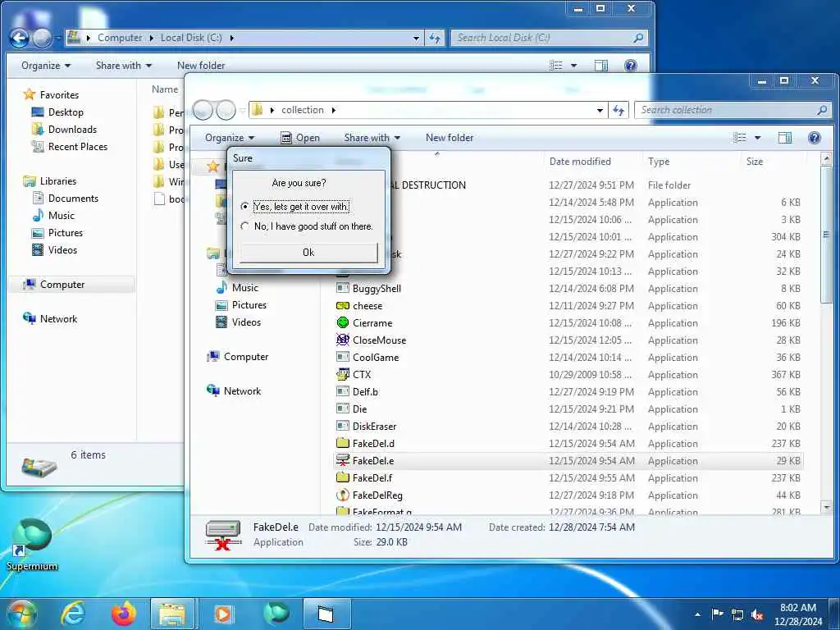The image size is (840, 630).
Task: Open view options arrow in collection window
Action: [x=757, y=138]
